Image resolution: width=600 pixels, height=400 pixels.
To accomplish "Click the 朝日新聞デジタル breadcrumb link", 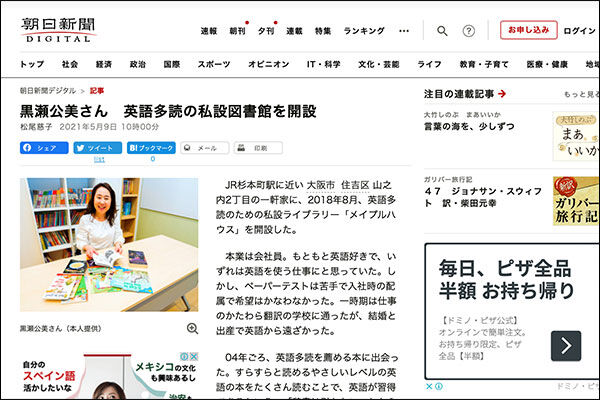I will 48,91.
